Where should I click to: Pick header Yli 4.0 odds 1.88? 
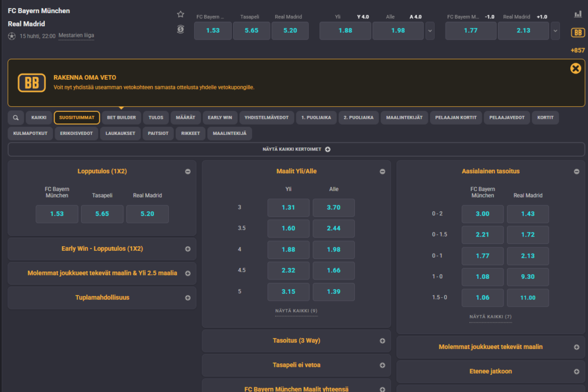pos(345,31)
